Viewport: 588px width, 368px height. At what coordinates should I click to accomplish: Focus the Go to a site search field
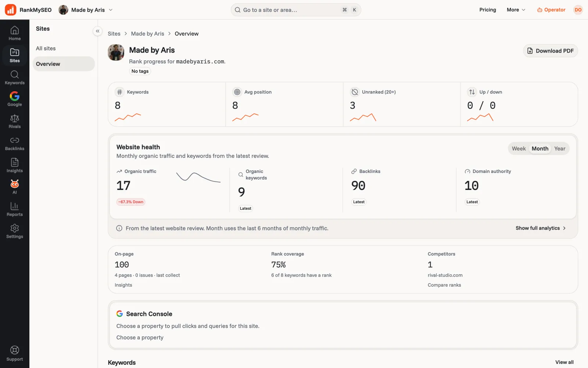coord(296,10)
